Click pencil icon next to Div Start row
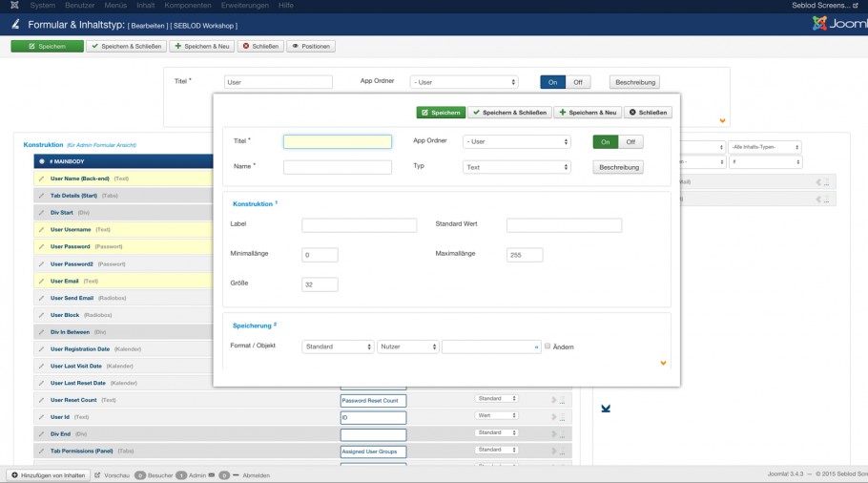Image resolution: width=868 pixels, height=483 pixels. [42, 213]
